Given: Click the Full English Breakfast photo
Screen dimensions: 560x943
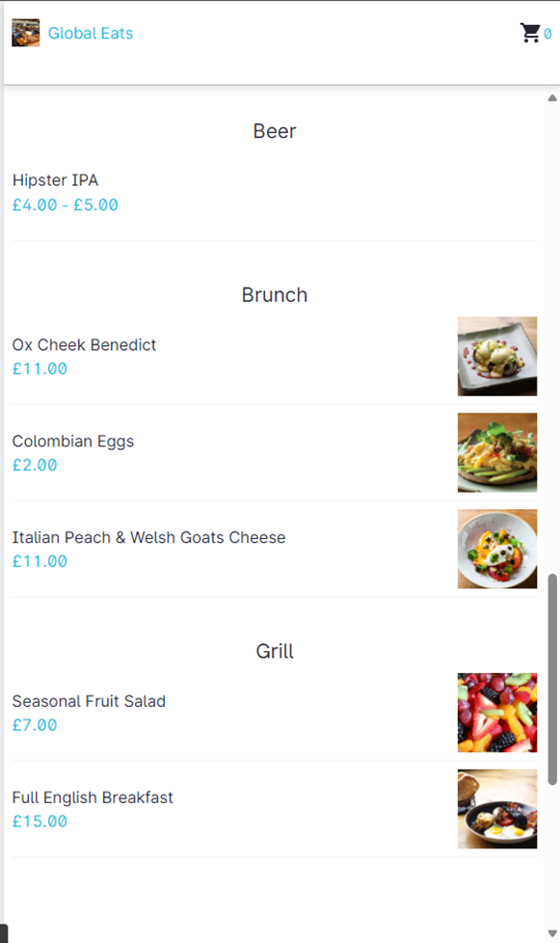Looking at the screenshot, I should click(x=497, y=809).
